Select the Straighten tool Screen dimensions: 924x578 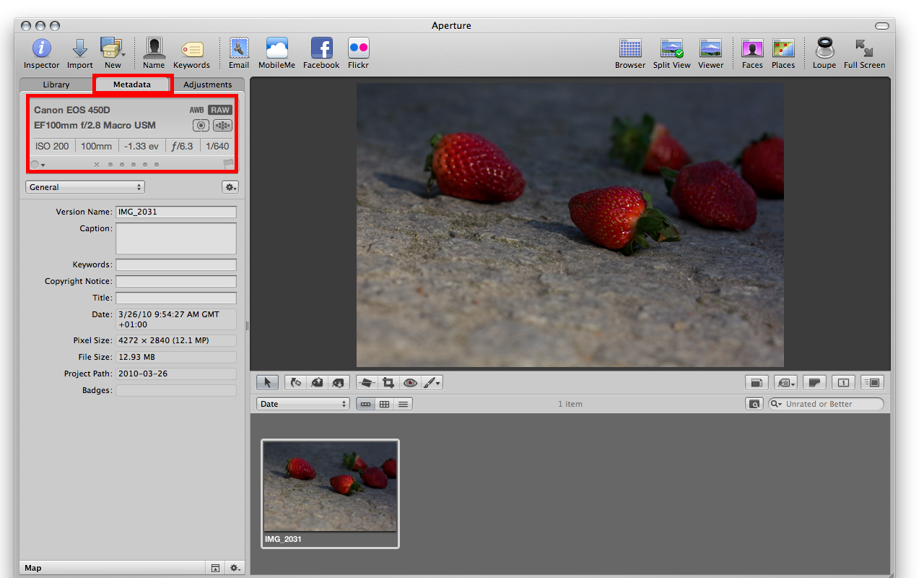[367, 383]
